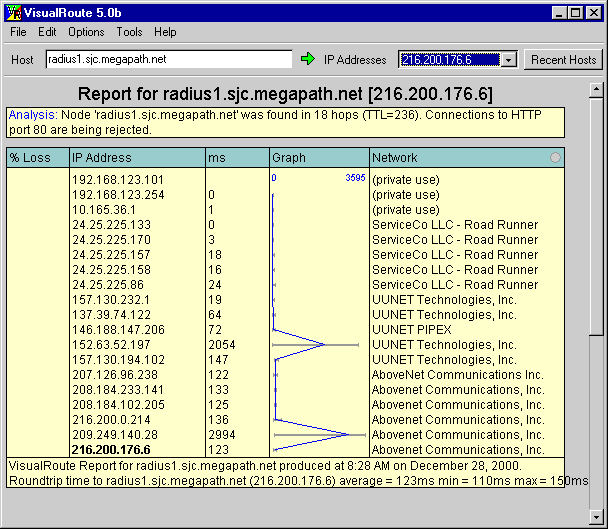
Task: Click the Analysis link
Action: pos(33,115)
